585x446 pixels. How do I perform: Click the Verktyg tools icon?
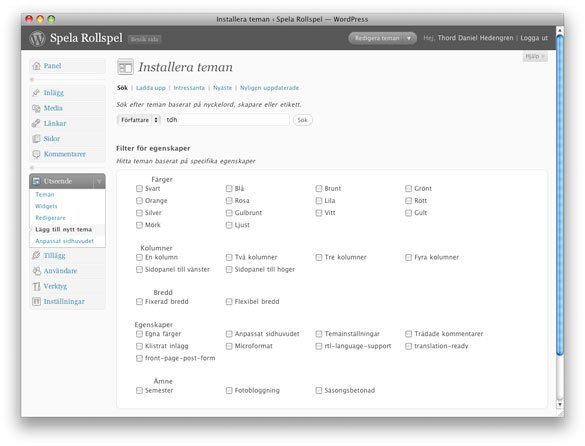[36, 286]
